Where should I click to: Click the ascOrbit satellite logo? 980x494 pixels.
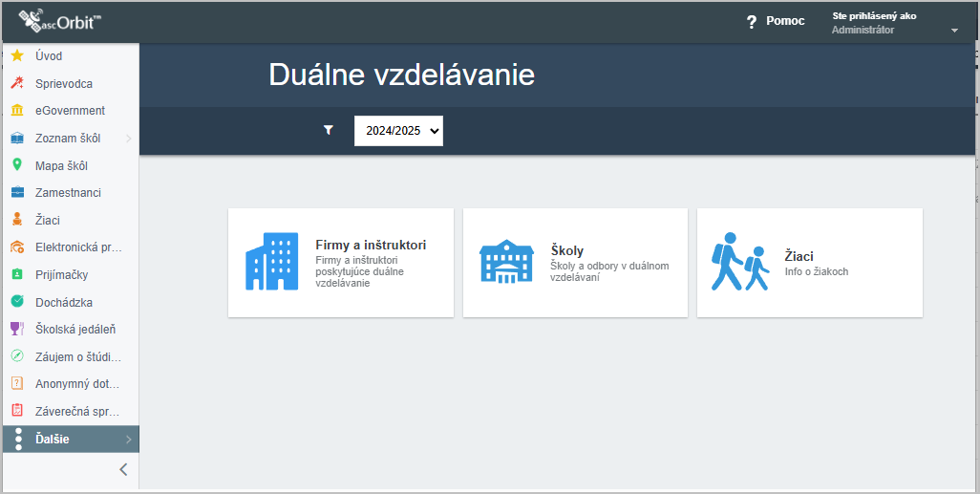point(60,21)
